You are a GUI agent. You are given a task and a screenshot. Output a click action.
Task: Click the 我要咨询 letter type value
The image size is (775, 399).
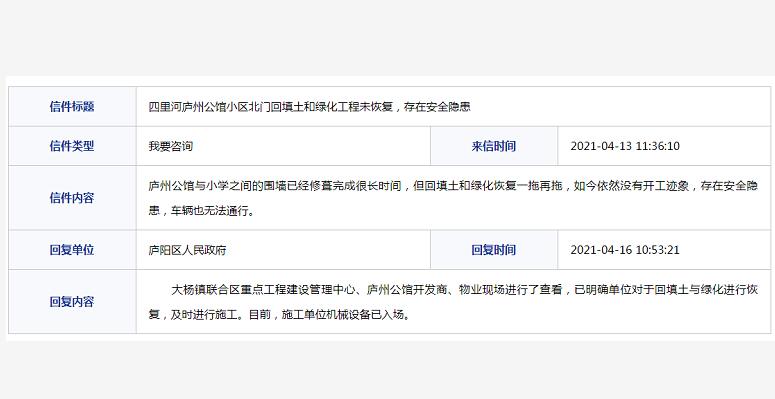171,146
